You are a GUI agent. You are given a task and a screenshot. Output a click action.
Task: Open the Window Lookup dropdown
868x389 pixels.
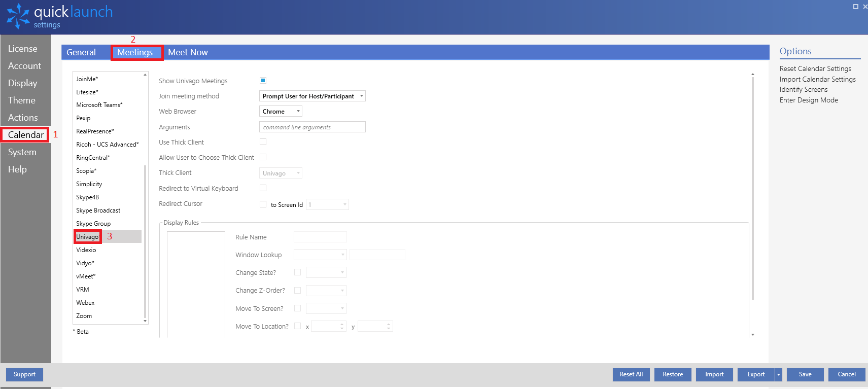click(x=320, y=255)
